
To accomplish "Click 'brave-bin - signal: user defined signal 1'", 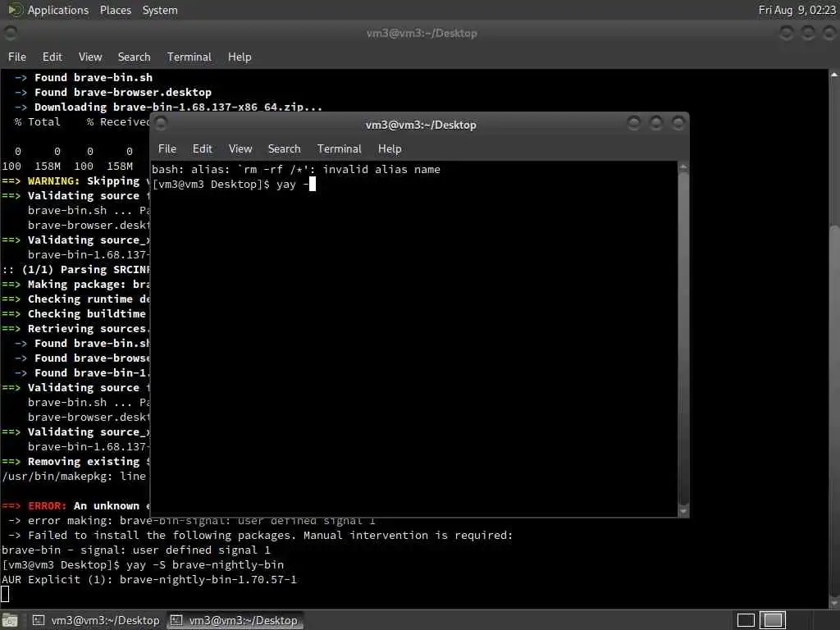I will 136,550.
